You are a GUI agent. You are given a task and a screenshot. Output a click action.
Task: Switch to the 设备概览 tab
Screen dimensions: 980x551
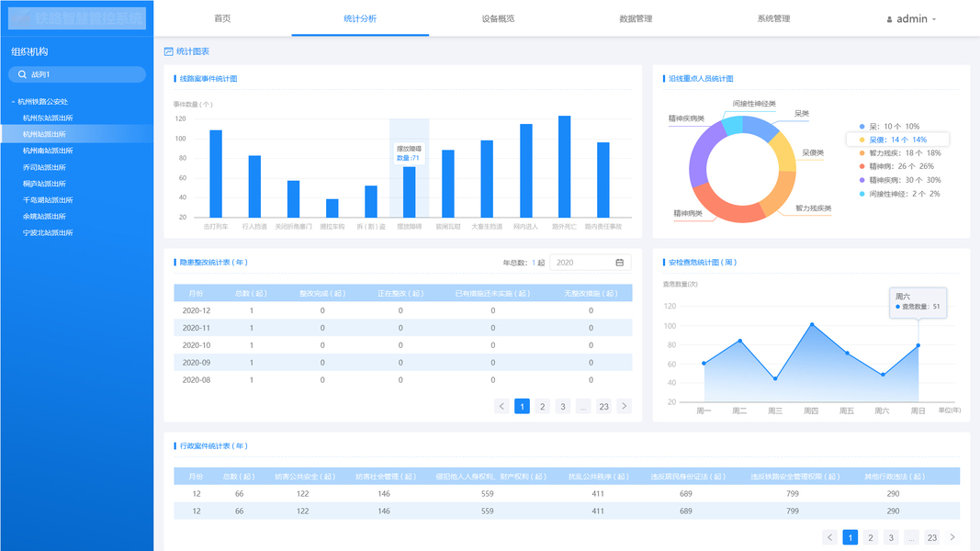pos(498,18)
